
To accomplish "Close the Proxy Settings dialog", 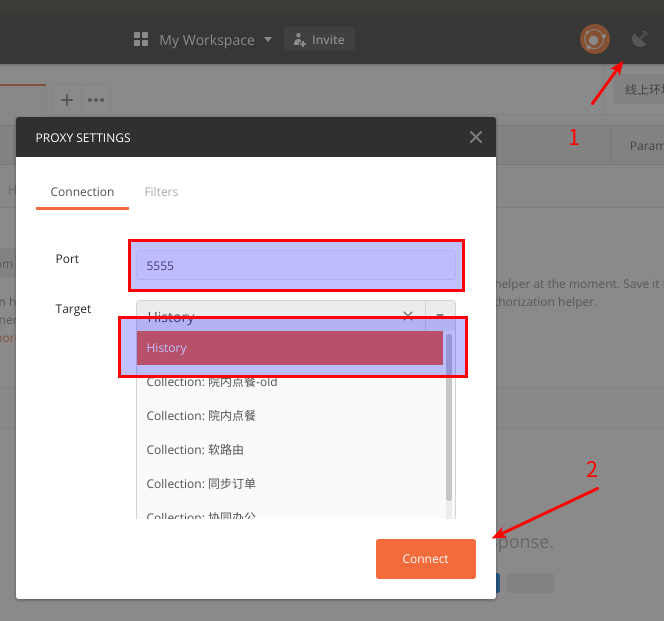I will coord(476,137).
